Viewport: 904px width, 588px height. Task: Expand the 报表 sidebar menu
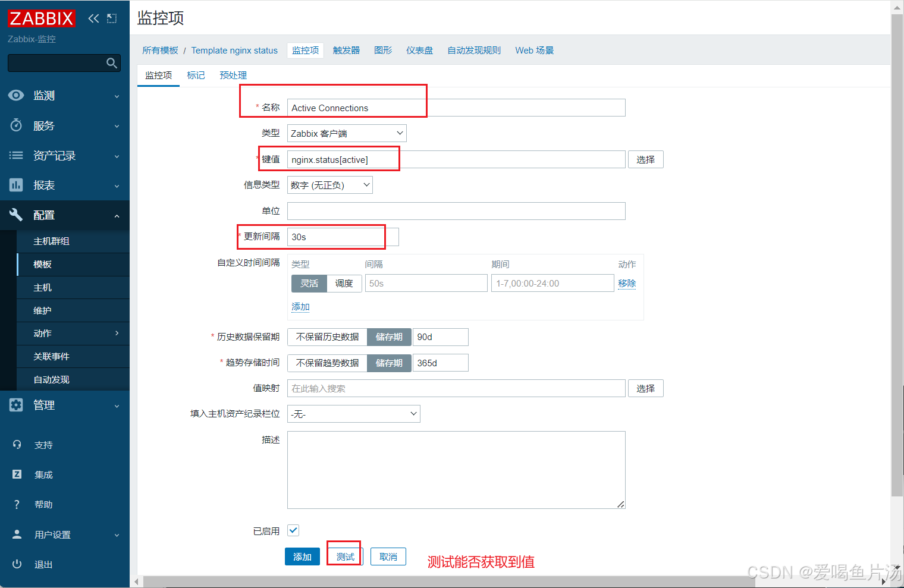[x=117, y=186]
